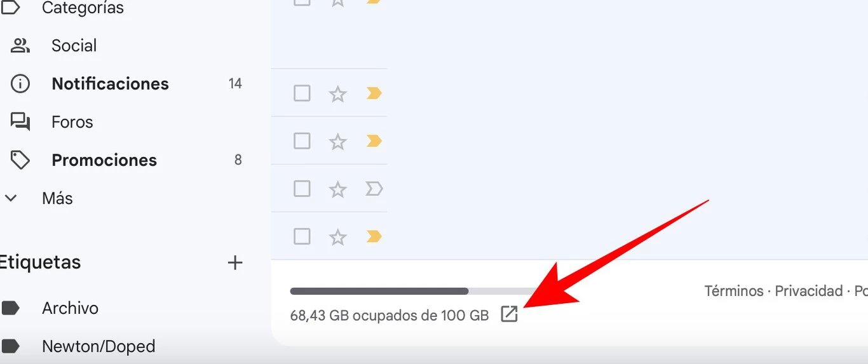This screenshot has height=364, width=868.
Task: Click the Social people icon
Action: [x=20, y=46]
